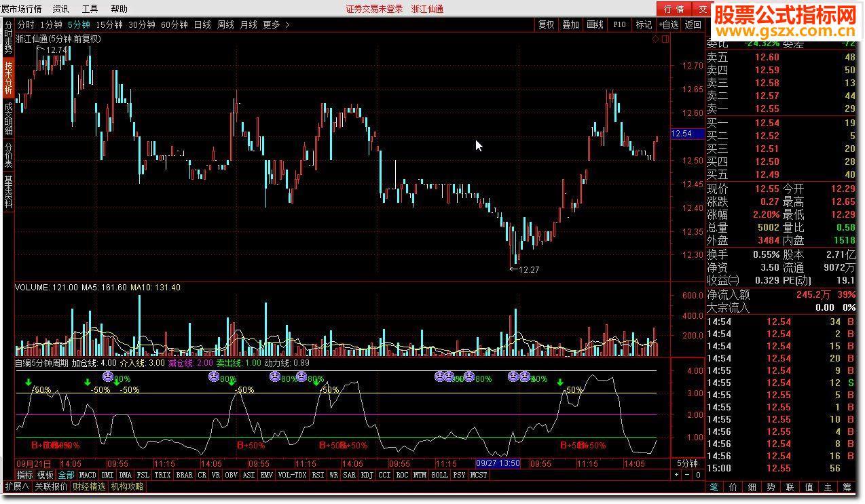Viewport: 865px width, 504px height.
Task: Select the 指标 tab at the bottom
Action: (25, 475)
